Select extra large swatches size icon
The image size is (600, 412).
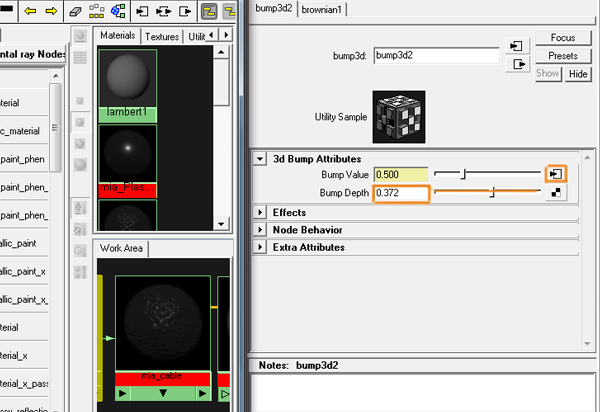(80, 165)
